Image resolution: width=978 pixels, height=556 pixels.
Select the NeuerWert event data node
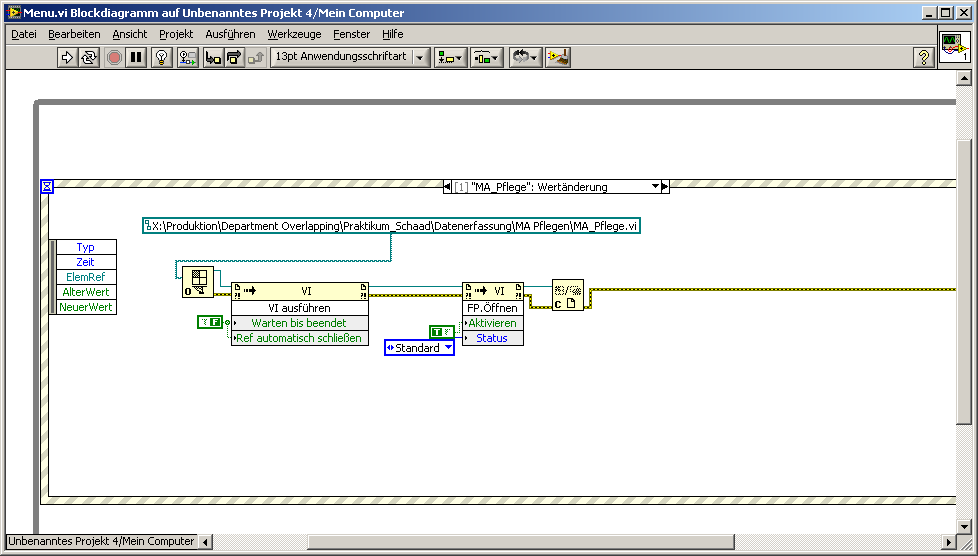click(x=85, y=307)
